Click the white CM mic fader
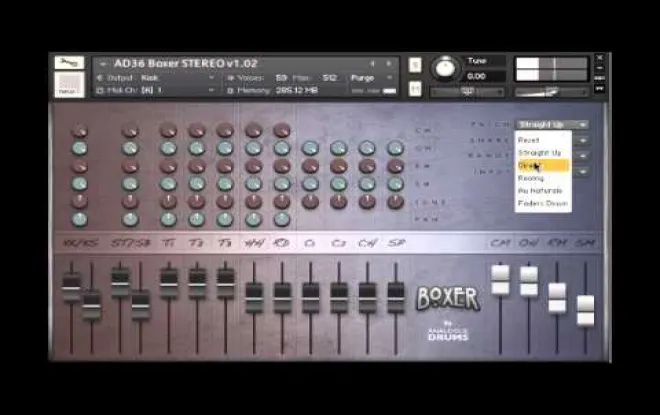Screen dimensions: 660x415 [500, 280]
